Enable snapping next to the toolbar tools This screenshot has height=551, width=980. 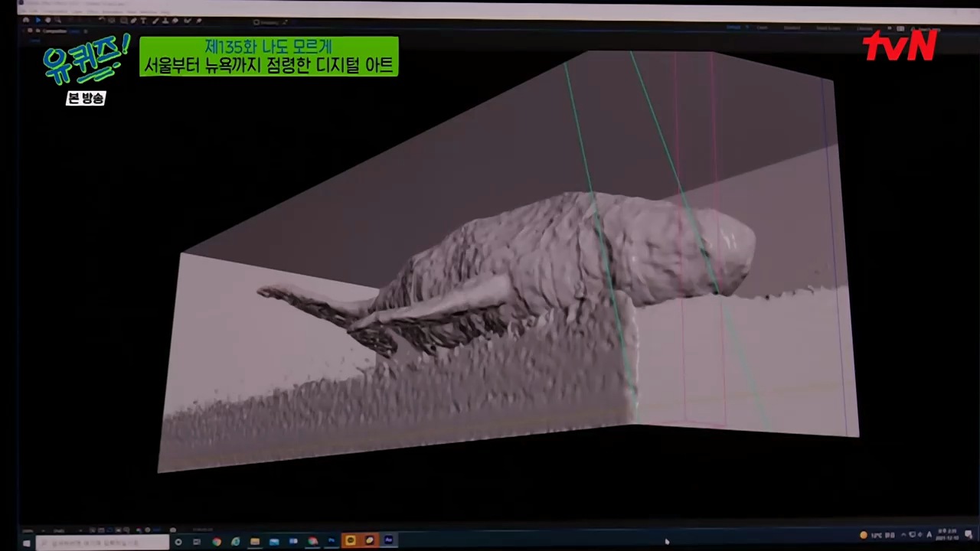click(256, 21)
